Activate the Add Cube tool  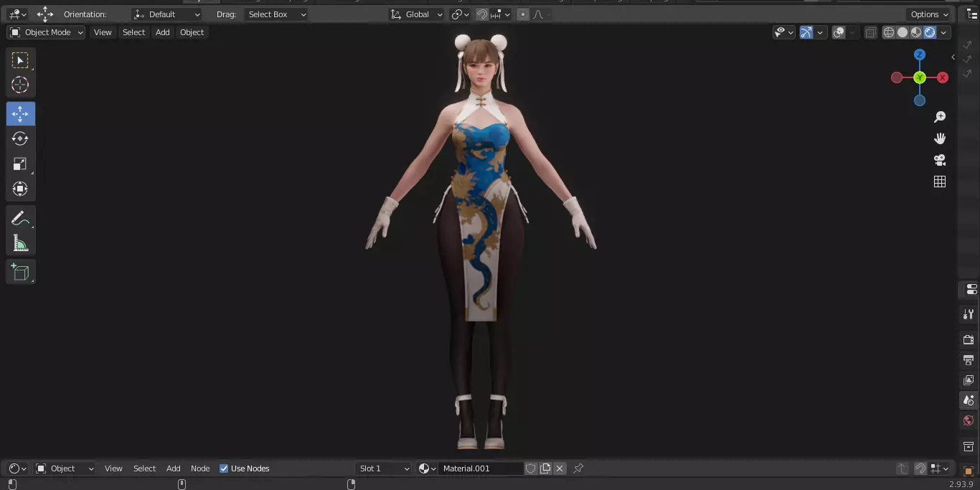point(20,273)
